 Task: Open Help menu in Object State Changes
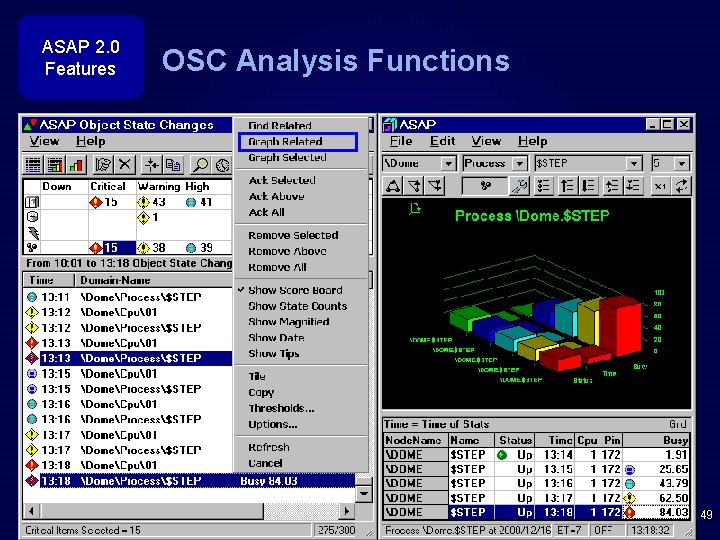pyautogui.click(x=90, y=141)
